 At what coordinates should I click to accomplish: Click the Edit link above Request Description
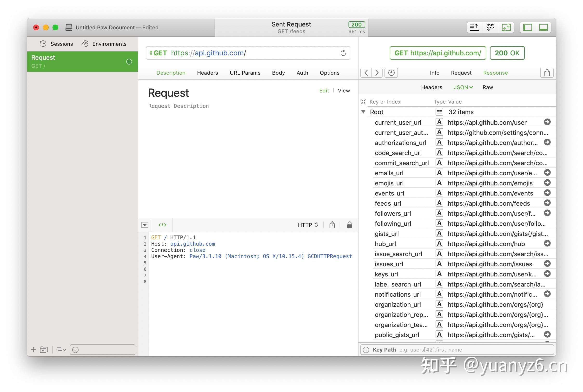[x=324, y=91]
